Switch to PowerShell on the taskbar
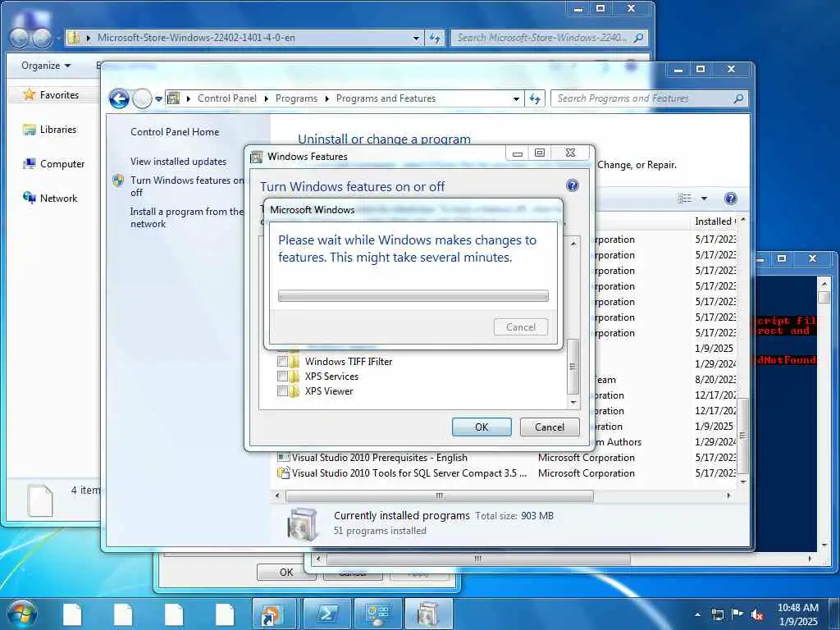Image resolution: width=840 pixels, height=630 pixels. click(x=326, y=614)
